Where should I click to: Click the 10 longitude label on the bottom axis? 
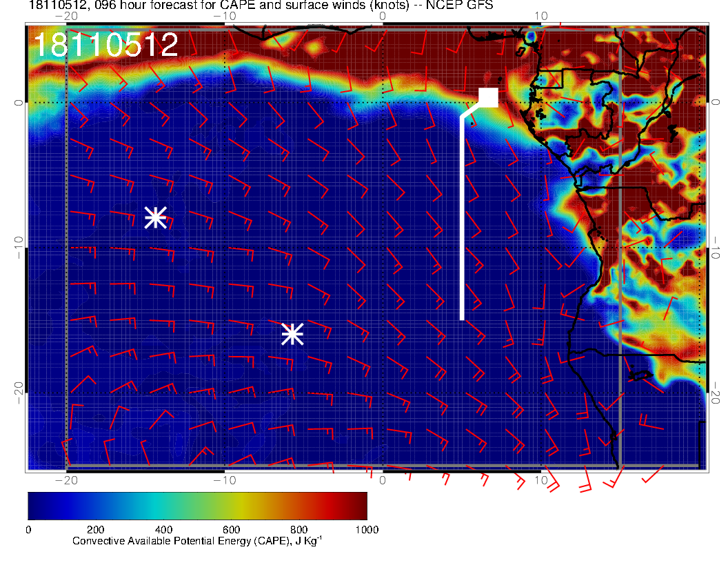(x=541, y=480)
